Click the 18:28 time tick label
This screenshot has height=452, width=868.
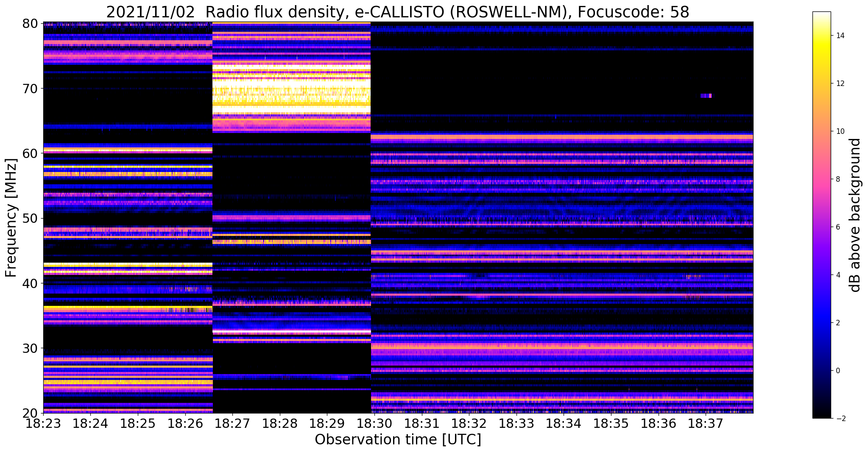pos(280,423)
